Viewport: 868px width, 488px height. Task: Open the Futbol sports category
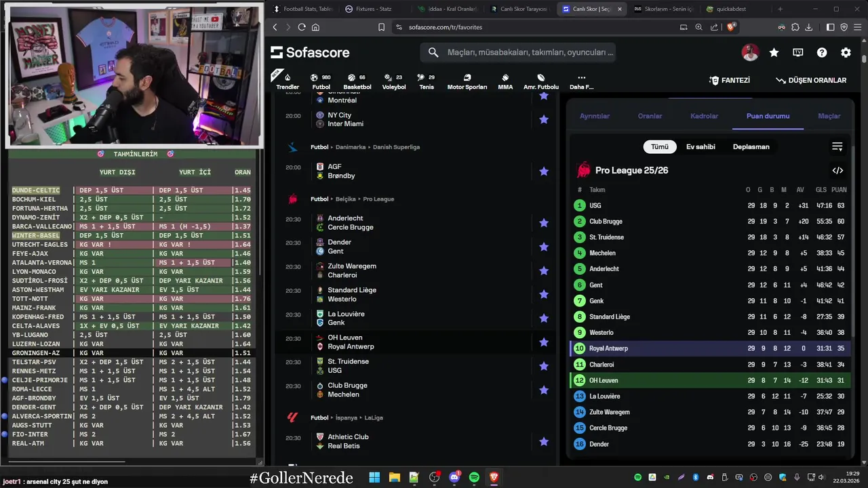tap(321, 81)
